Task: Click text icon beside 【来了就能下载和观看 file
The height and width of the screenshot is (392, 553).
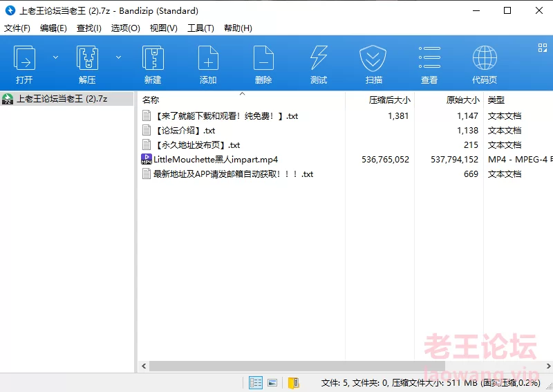Action: pos(147,115)
